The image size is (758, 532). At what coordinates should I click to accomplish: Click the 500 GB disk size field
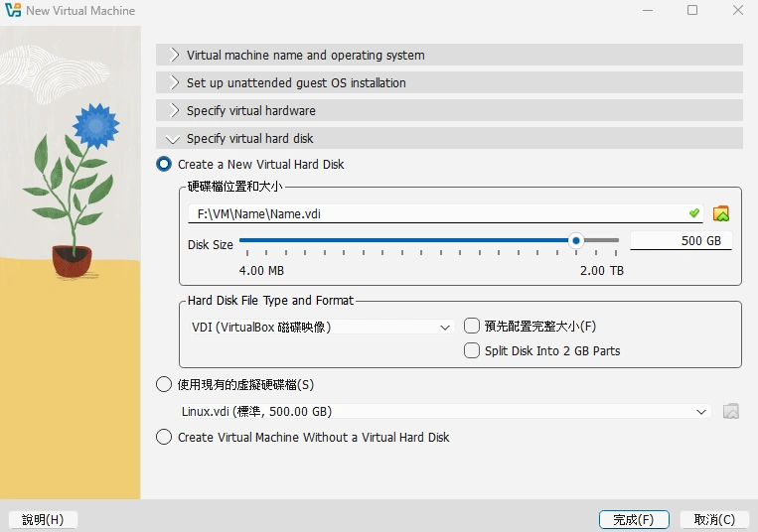[681, 241]
